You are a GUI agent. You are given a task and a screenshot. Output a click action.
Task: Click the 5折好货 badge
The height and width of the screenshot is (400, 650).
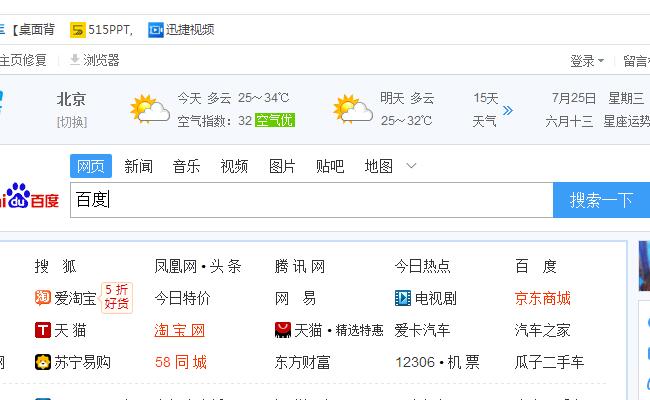click(117, 297)
